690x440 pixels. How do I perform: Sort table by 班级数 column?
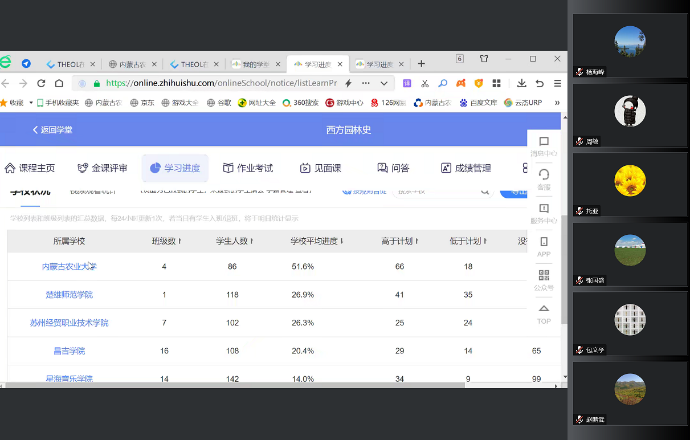[x=166, y=241]
